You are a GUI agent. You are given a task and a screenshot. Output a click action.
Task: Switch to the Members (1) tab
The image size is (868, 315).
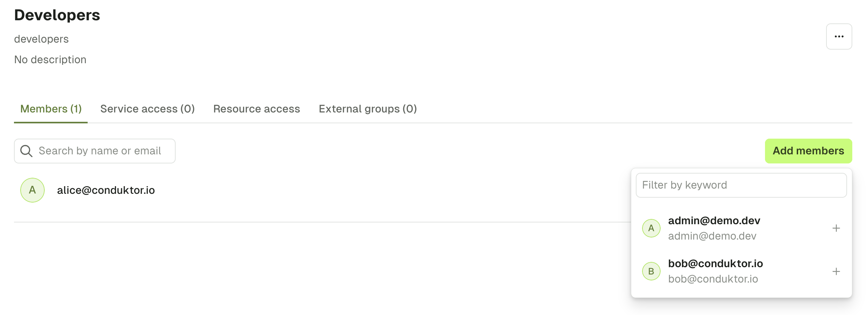(51, 109)
